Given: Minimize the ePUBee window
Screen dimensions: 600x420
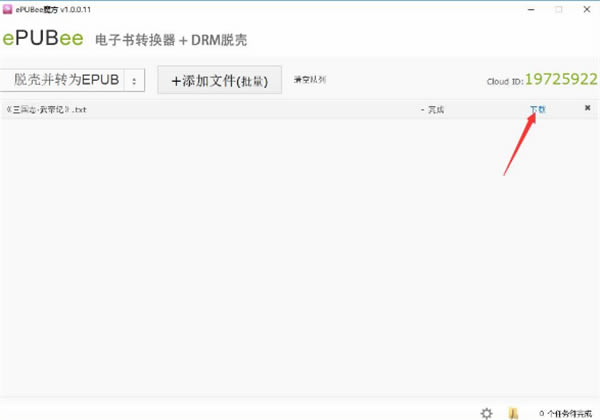Looking at the screenshot, I should (531, 10).
